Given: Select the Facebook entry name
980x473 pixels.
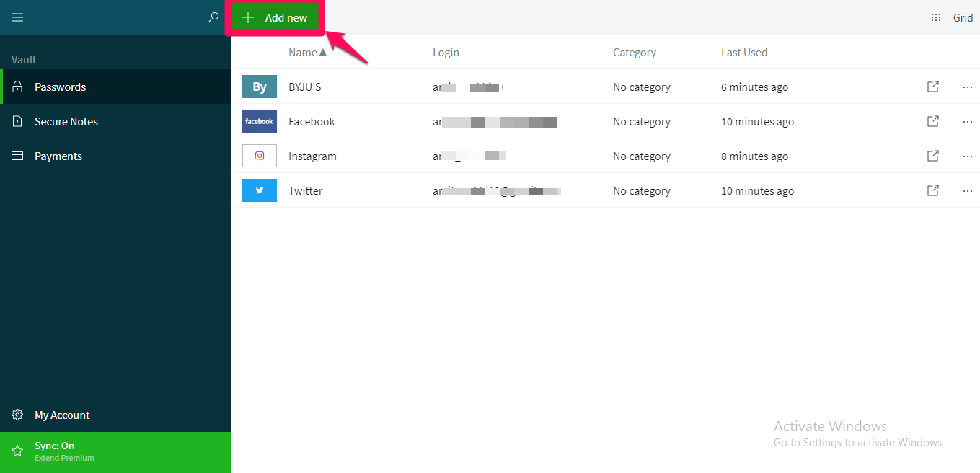Looking at the screenshot, I should (x=312, y=121).
